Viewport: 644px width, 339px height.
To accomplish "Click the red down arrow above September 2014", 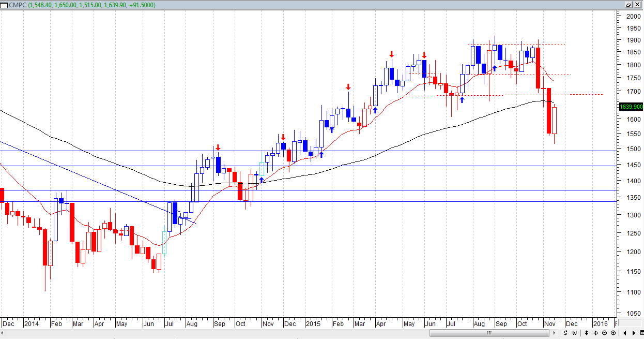I will [x=218, y=148].
